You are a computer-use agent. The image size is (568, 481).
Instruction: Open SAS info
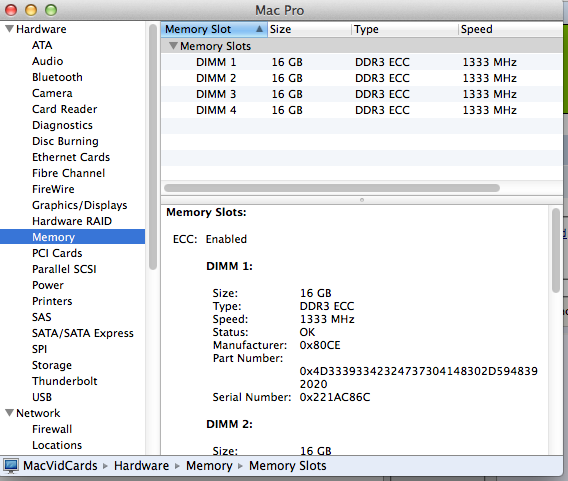pos(42,317)
